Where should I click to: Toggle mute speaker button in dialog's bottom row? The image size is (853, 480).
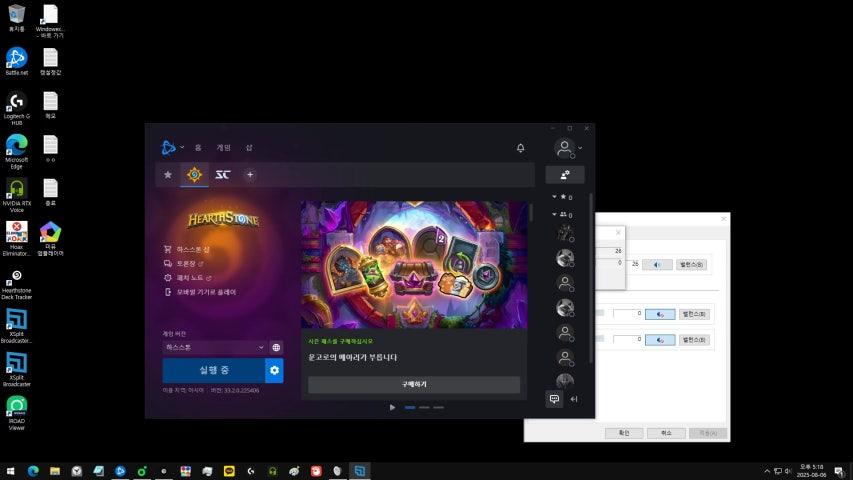[x=660, y=340]
